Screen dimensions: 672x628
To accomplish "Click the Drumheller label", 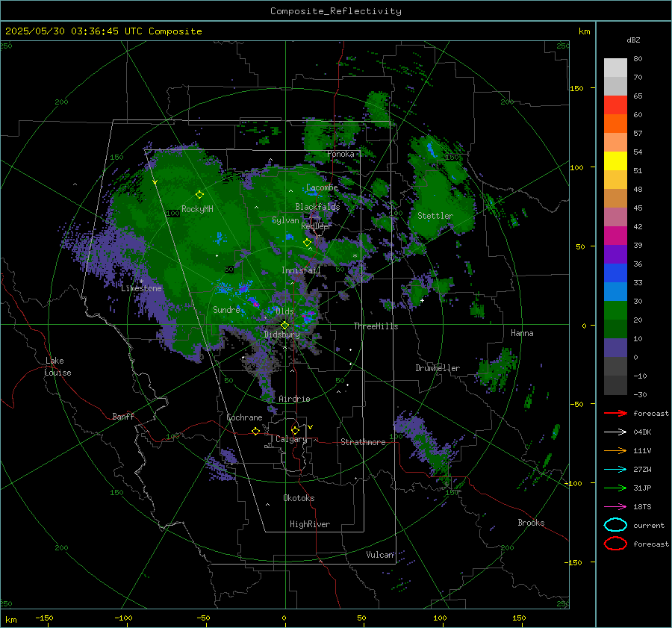I will pyautogui.click(x=438, y=368).
